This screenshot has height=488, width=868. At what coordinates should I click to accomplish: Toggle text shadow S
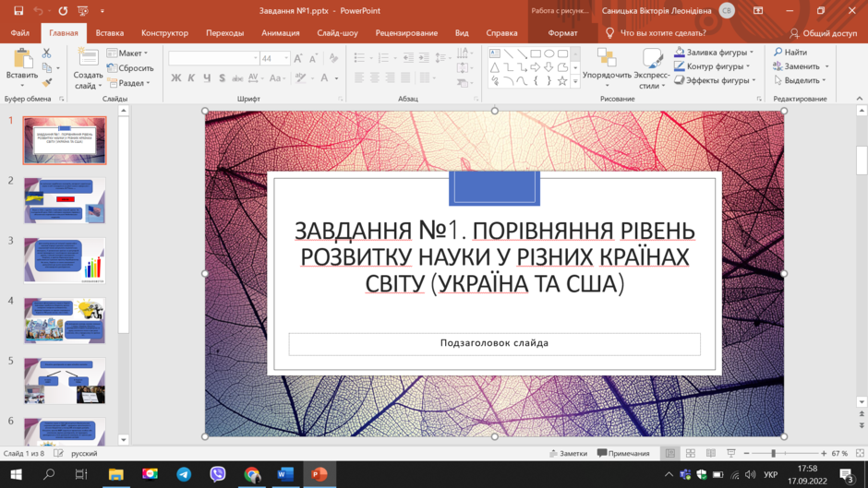click(x=222, y=78)
